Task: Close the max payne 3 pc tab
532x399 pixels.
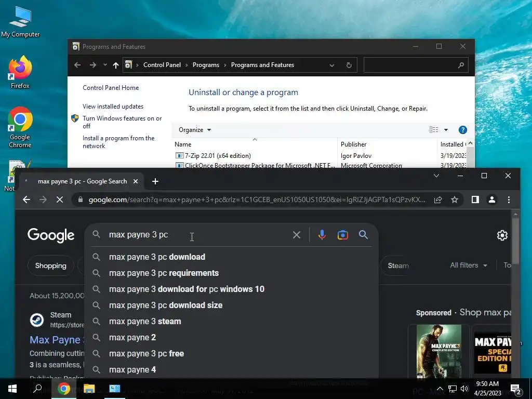Action: pos(136,181)
